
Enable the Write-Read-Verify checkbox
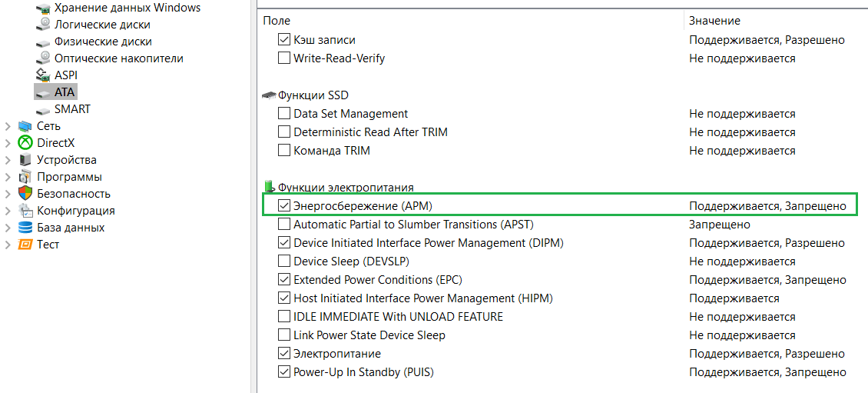[284, 58]
